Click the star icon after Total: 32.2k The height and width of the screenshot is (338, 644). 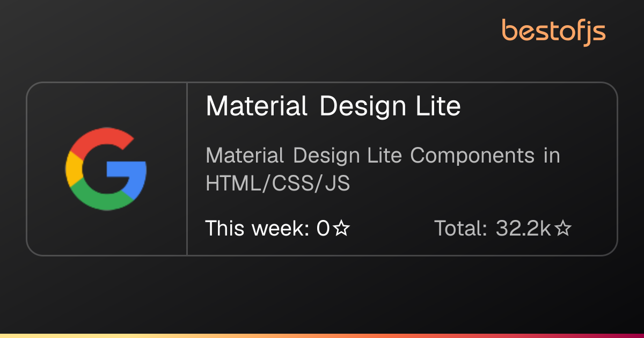(x=563, y=229)
